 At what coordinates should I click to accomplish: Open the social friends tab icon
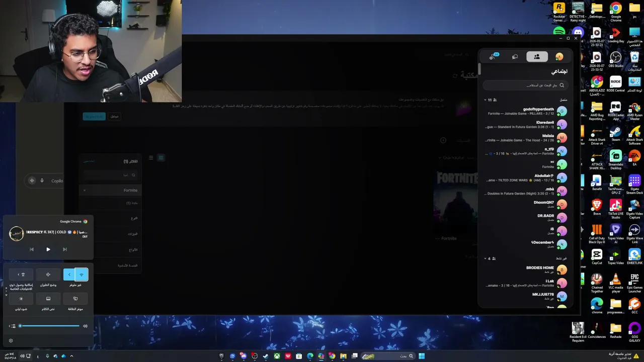click(537, 57)
